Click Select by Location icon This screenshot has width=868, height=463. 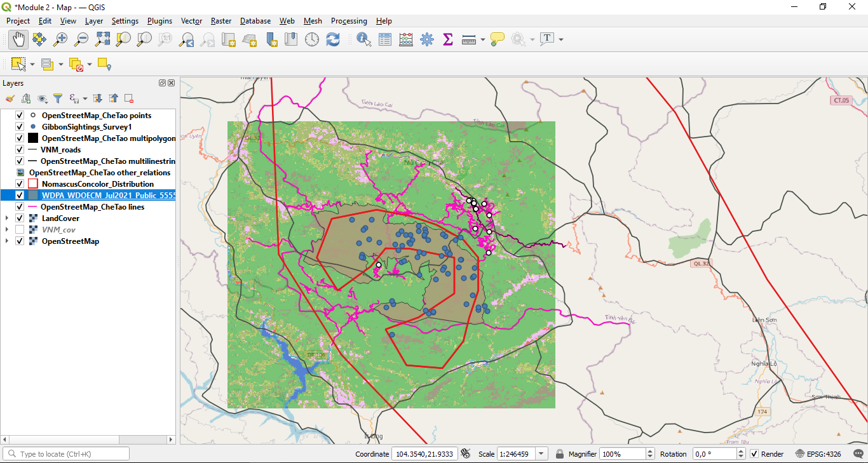coord(104,64)
